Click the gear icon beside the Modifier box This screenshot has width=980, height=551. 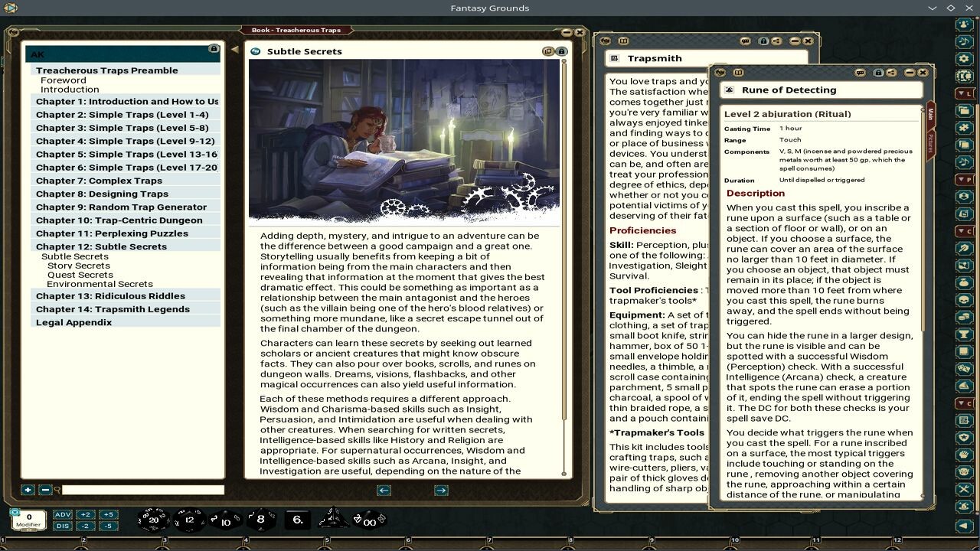14,511
